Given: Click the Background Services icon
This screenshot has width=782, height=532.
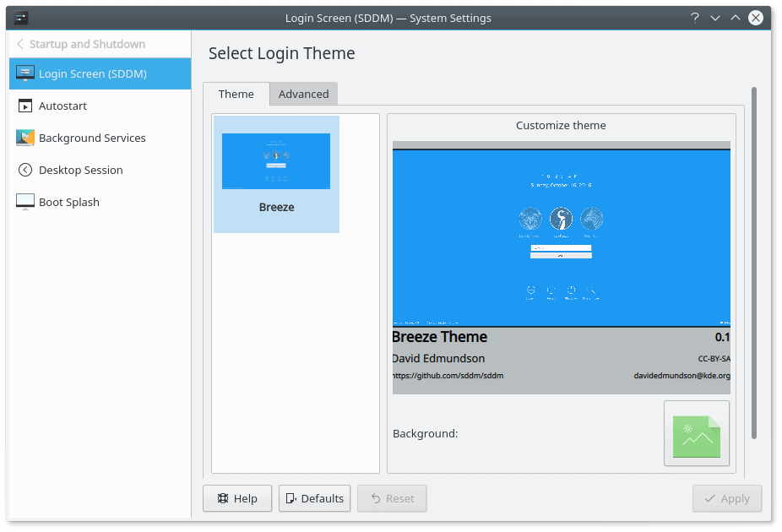Looking at the screenshot, I should point(25,138).
